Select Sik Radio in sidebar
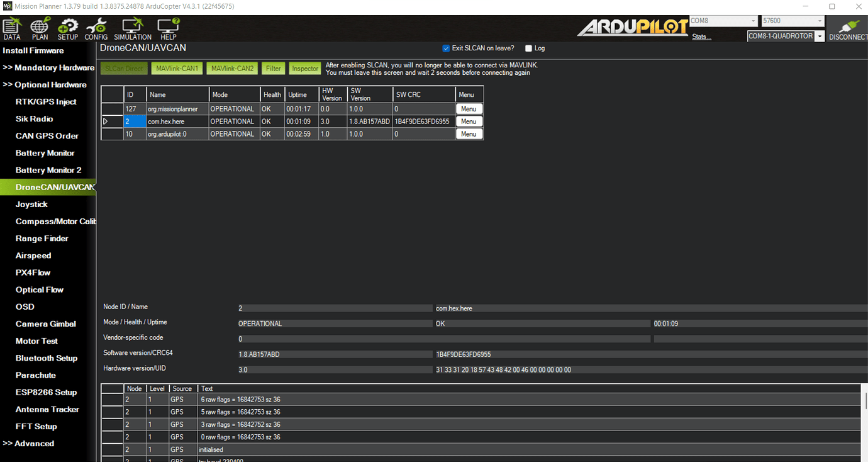Viewport: 868px width, 462px height. tap(34, 118)
